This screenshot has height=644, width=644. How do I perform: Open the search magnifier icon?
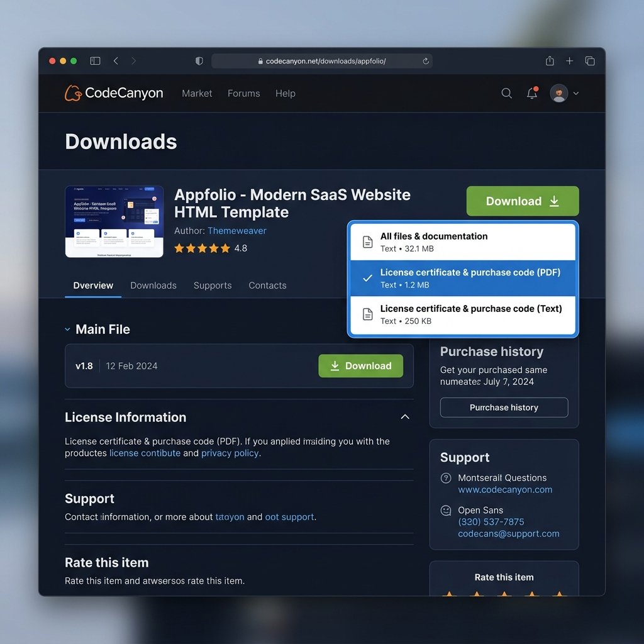coord(506,93)
